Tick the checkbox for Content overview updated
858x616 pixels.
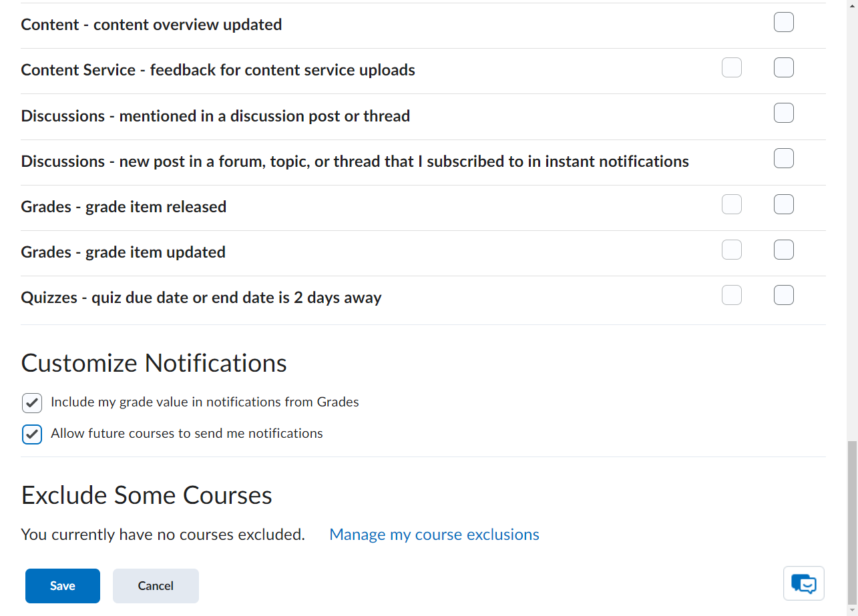784,22
